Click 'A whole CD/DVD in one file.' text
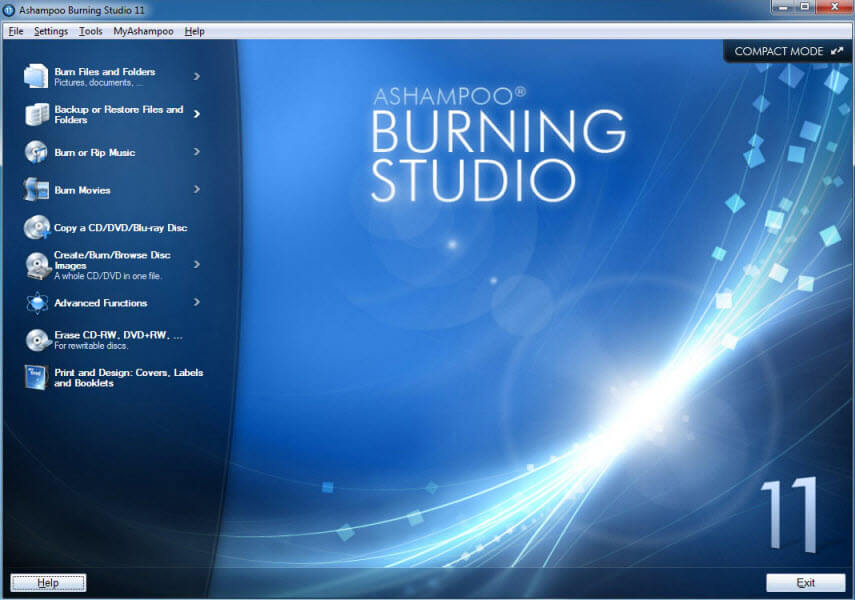 pos(108,276)
